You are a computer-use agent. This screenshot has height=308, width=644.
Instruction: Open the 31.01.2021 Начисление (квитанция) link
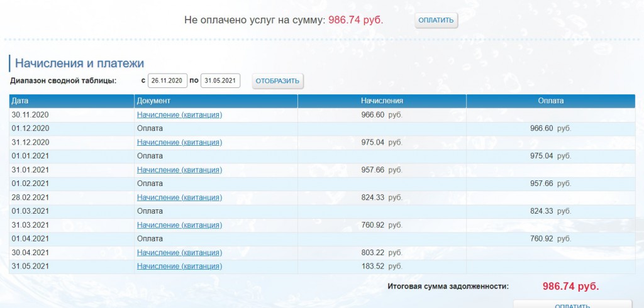pyautogui.click(x=179, y=170)
